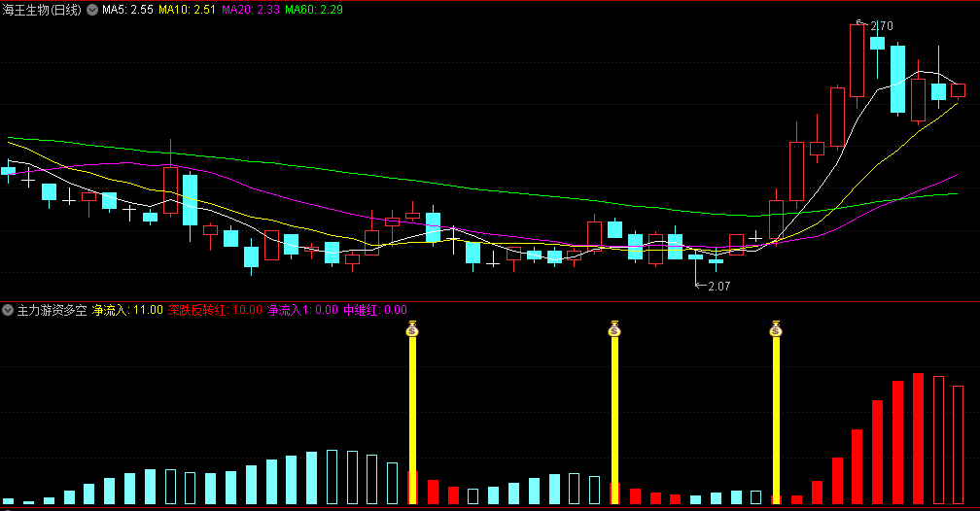Click the first yellow signal bar

click(x=412, y=421)
